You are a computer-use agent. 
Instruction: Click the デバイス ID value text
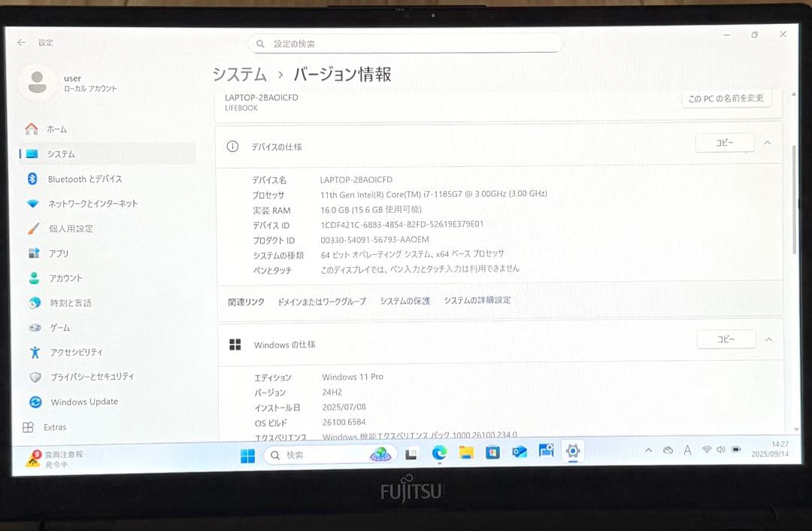point(401,224)
